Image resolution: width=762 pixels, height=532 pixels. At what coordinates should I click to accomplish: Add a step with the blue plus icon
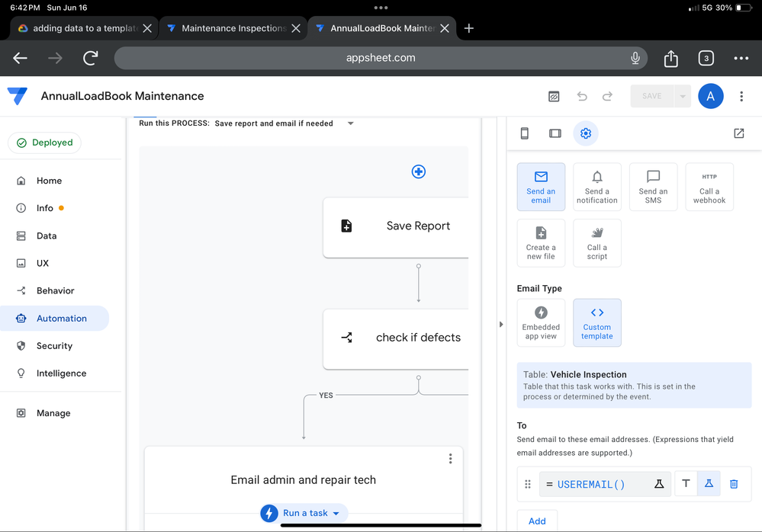click(419, 171)
